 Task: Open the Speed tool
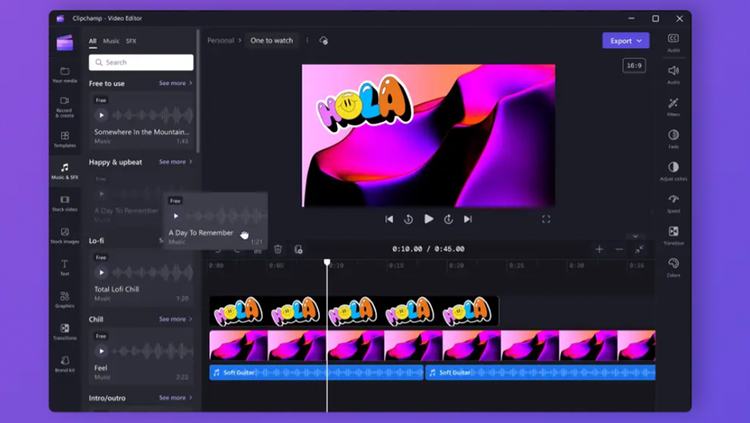click(x=673, y=203)
